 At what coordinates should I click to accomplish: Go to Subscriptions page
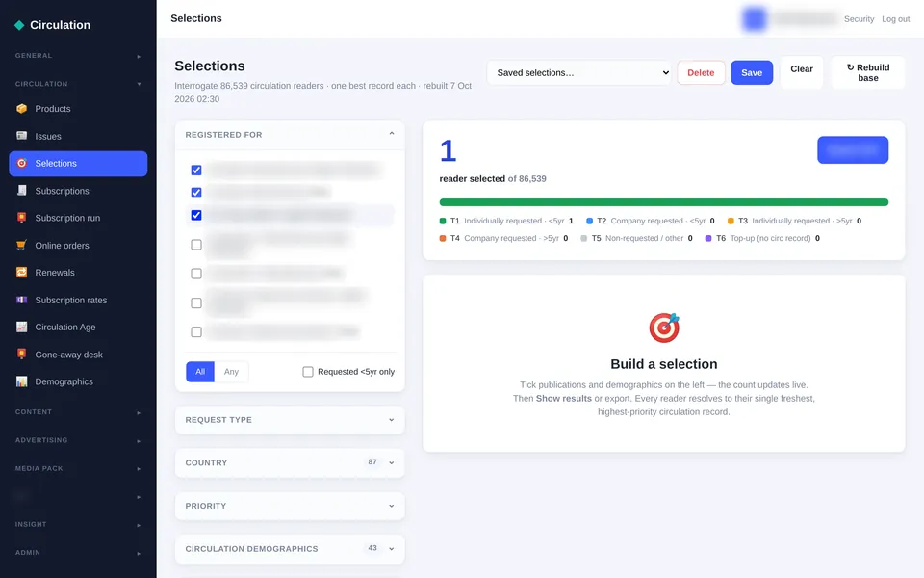(x=78, y=191)
